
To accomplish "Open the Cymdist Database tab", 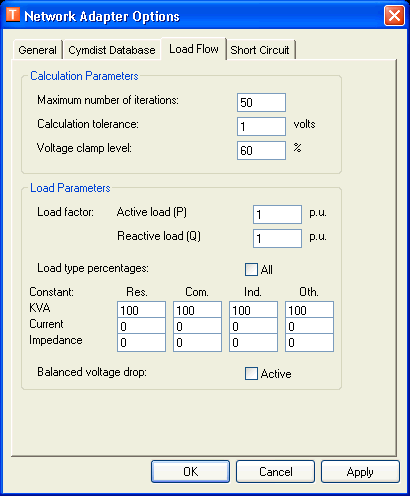I will point(112,50).
